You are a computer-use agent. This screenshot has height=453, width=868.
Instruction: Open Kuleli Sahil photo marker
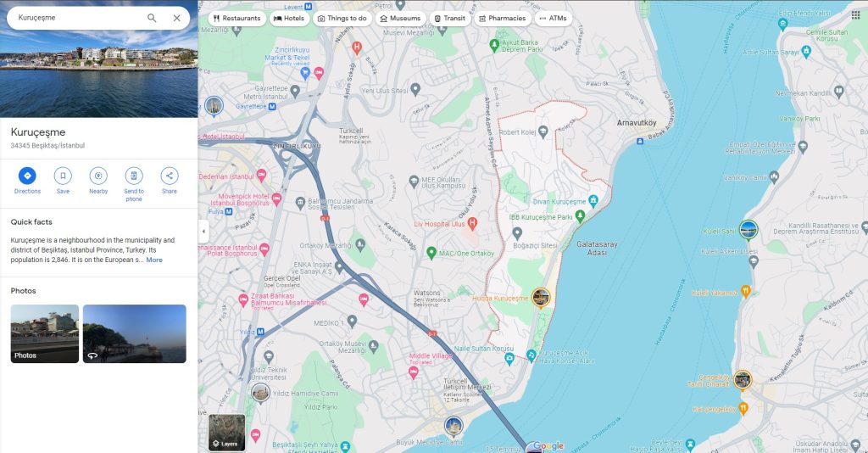[748, 230]
